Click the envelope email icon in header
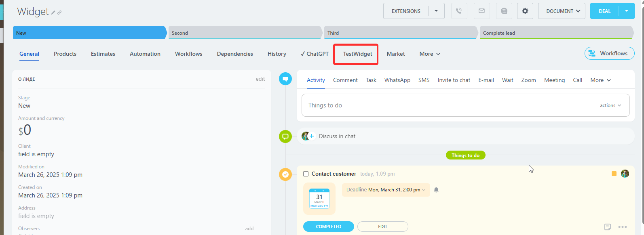Image resolution: width=644 pixels, height=235 pixels. pos(481,11)
